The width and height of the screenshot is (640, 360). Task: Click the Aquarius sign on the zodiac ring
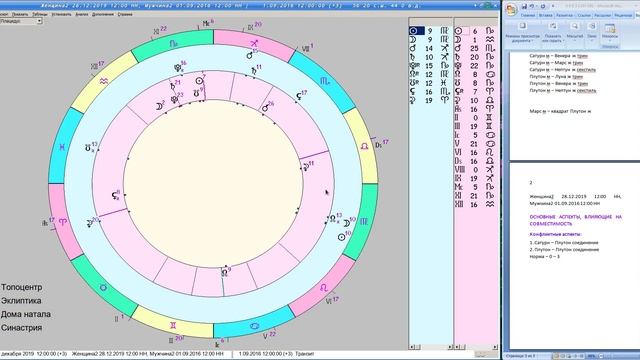103,82
